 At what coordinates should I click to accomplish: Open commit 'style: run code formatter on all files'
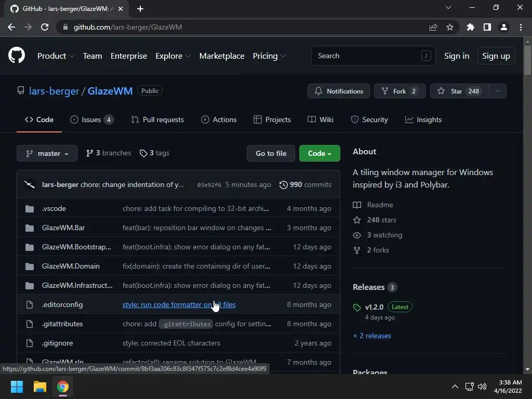179,304
